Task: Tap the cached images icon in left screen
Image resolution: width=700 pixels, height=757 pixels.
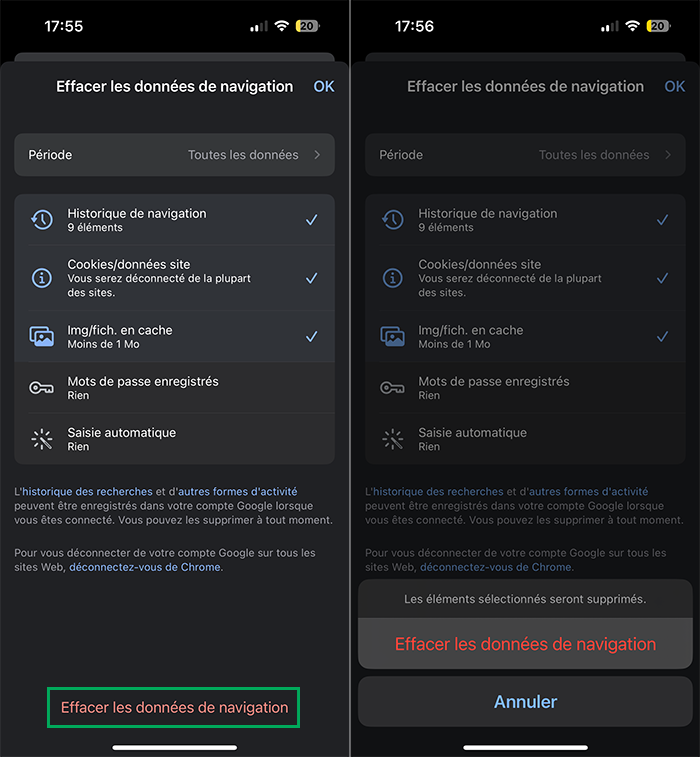Action: tap(42, 336)
